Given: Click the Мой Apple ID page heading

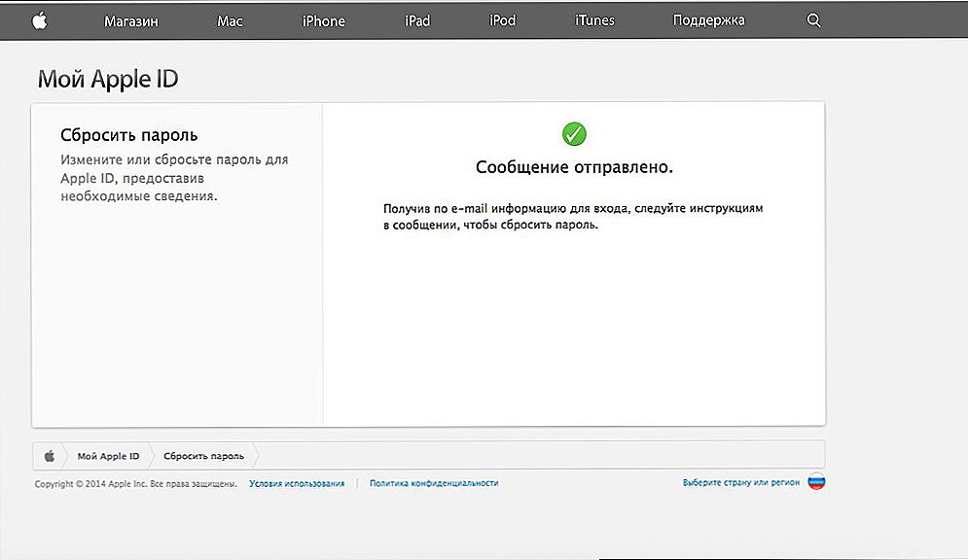Looking at the screenshot, I should (x=108, y=79).
